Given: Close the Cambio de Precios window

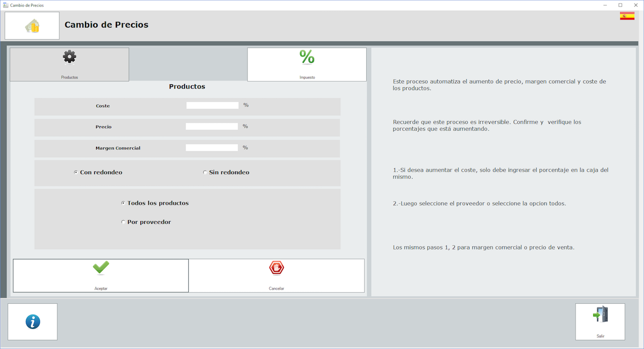Looking at the screenshot, I should pos(636,5).
